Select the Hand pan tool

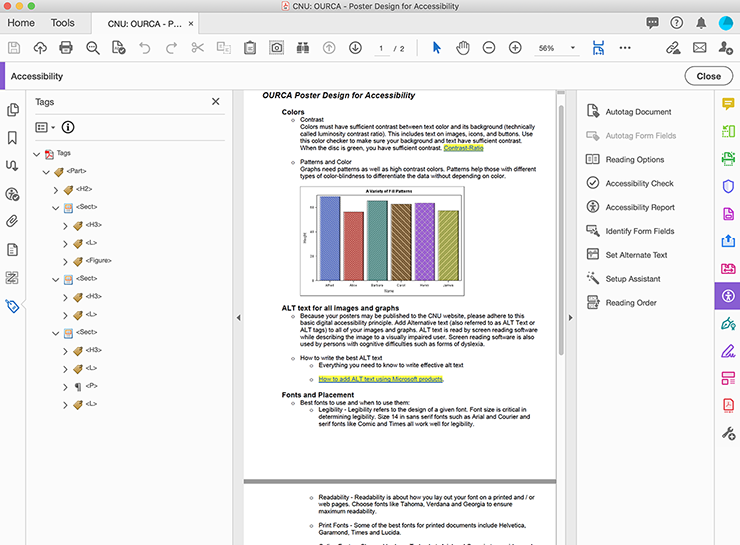click(x=463, y=47)
